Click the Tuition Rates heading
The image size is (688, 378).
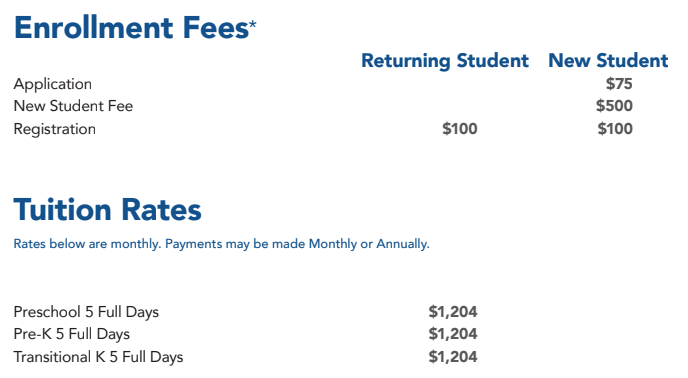pyautogui.click(x=108, y=209)
